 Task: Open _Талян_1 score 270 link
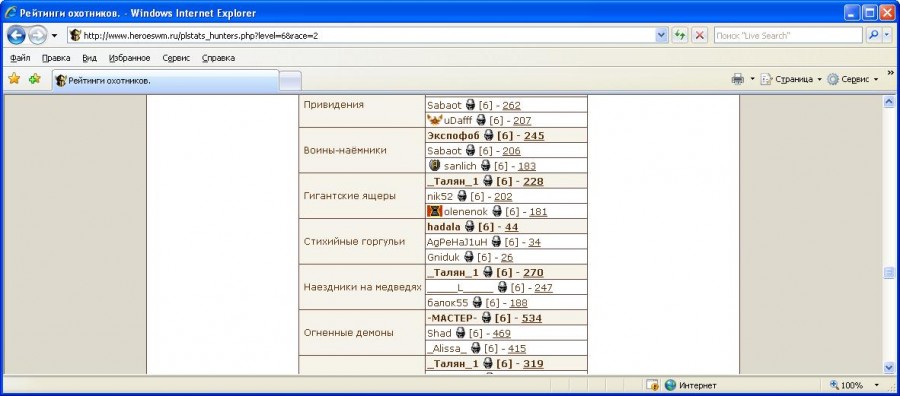click(533, 273)
